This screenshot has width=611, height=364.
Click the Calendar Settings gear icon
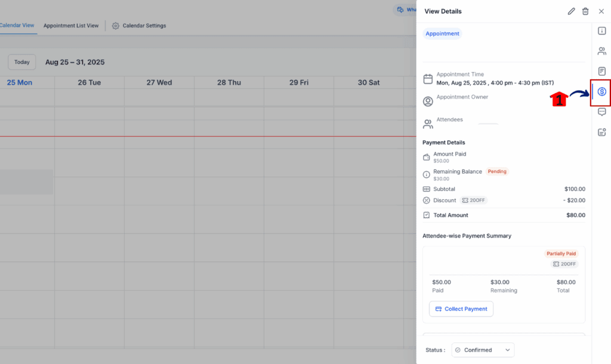[115, 26]
